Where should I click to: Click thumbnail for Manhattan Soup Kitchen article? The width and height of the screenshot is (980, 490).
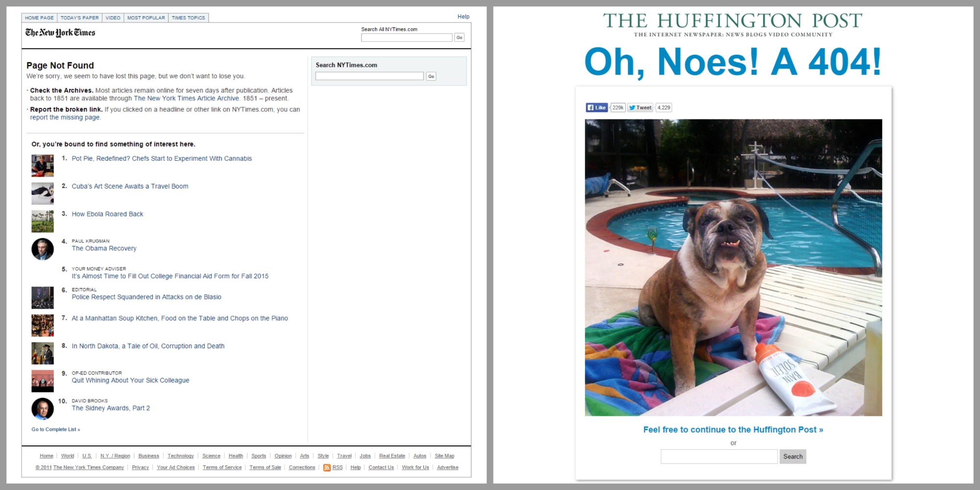[x=43, y=326]
